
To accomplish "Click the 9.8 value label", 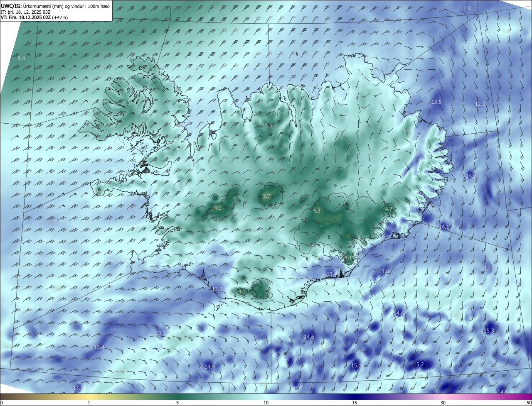I will [x=506, y=32].
